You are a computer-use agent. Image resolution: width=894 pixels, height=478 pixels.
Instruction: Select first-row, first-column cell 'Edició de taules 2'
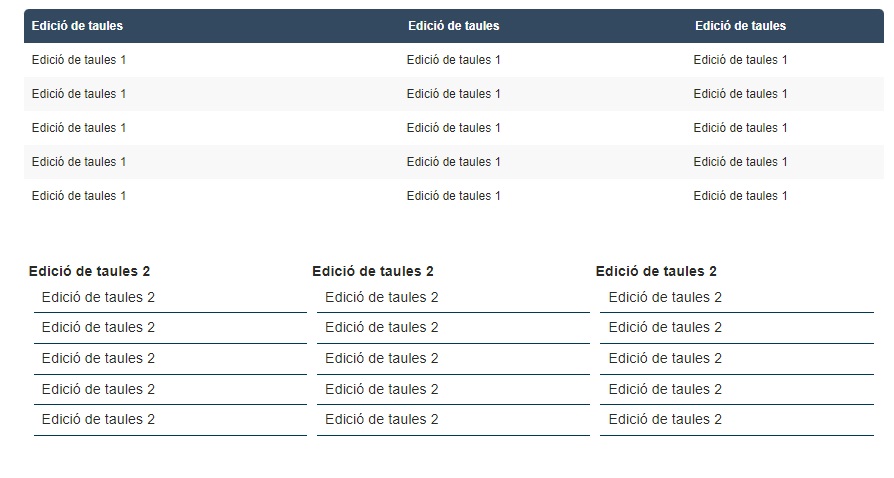(x=98, y=297)
